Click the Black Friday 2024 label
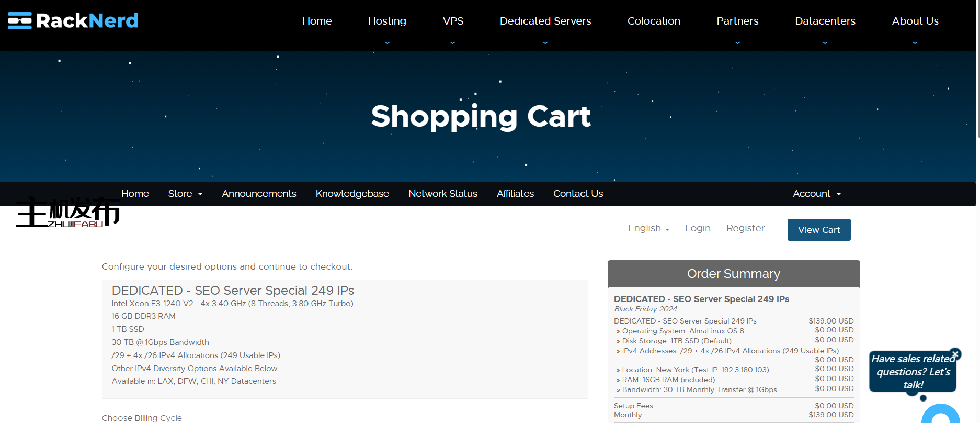The image size is (980, 423). pyautogui.click(x=645, y=309)
